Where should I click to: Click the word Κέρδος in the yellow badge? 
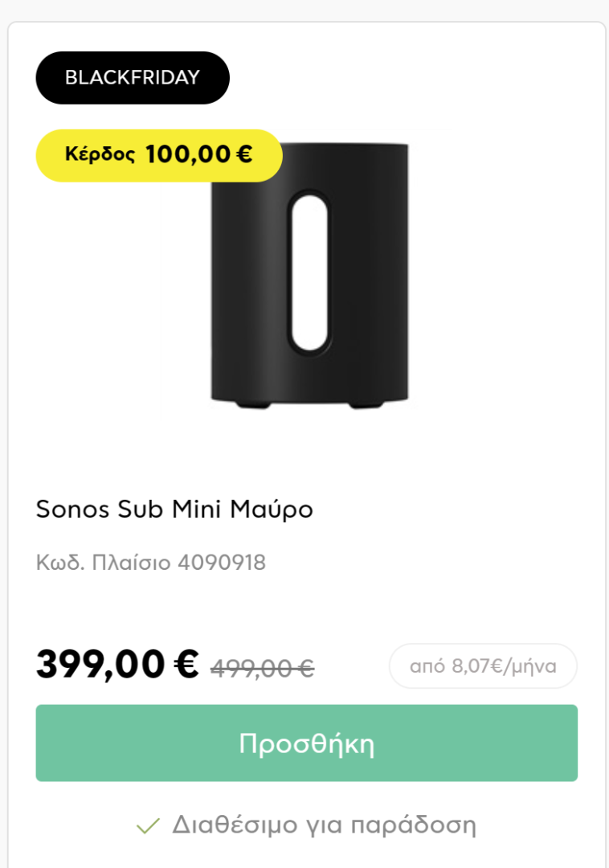pyautogui.click(x=100, y=154)
